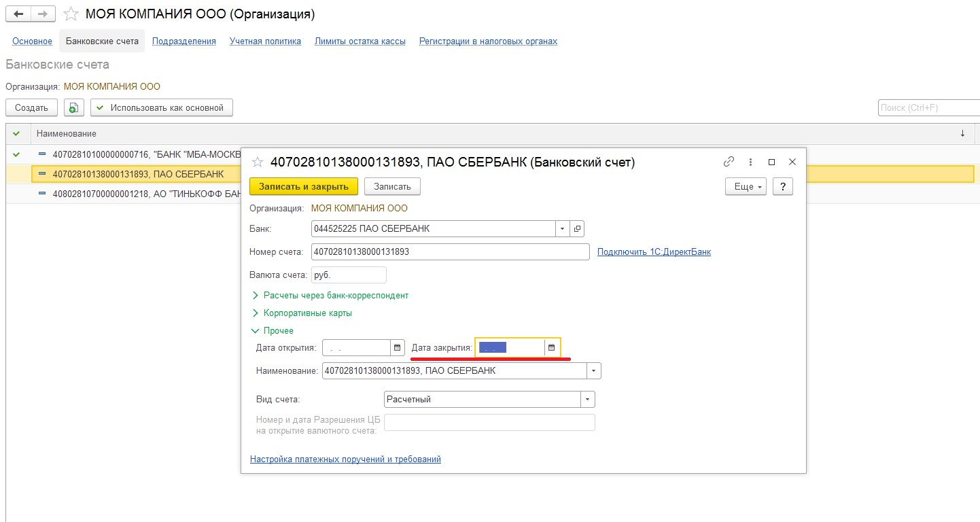Click the question mark help button
The image size is (980, 522).
pos(783,186)
